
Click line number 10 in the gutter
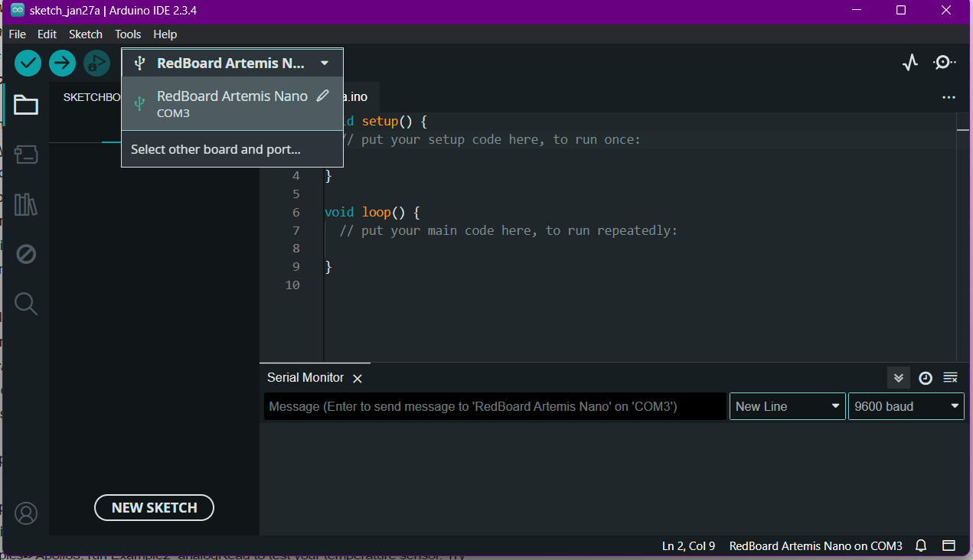(x=292, y=285)
